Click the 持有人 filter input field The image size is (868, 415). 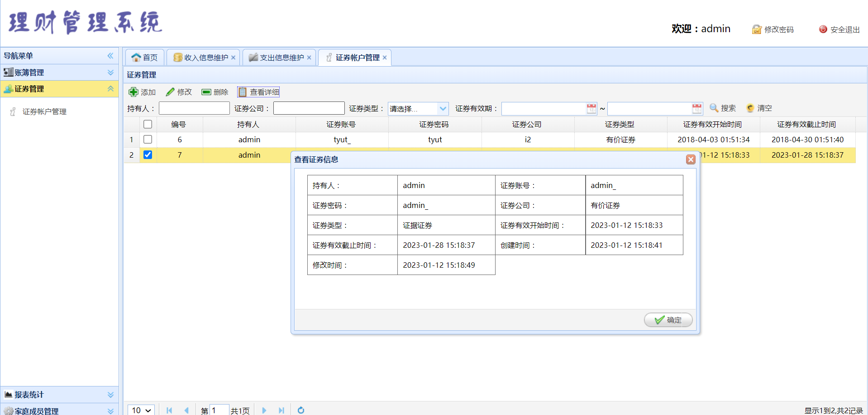click(194, 108)
